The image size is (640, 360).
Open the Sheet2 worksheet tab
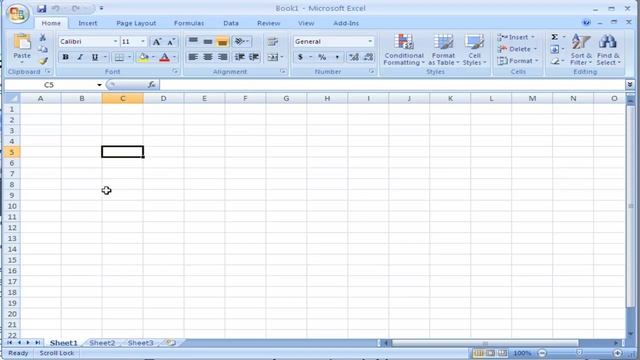point(102,343)
